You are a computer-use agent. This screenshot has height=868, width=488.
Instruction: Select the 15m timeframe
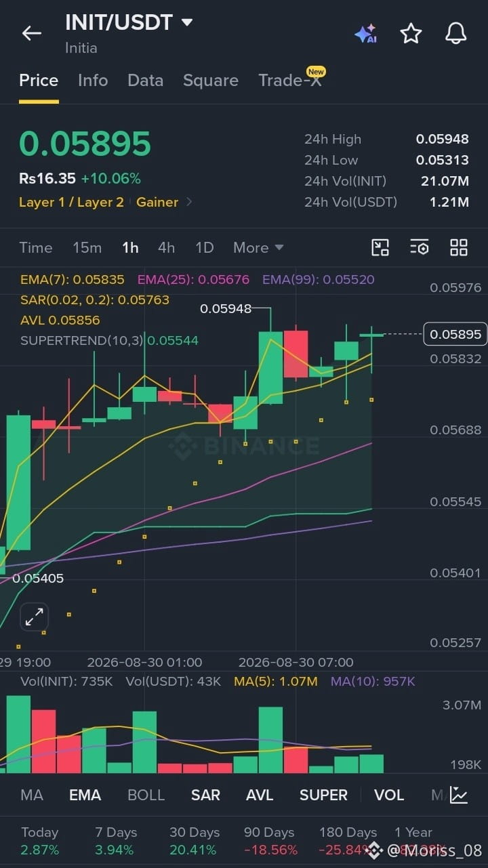[87, 248]
